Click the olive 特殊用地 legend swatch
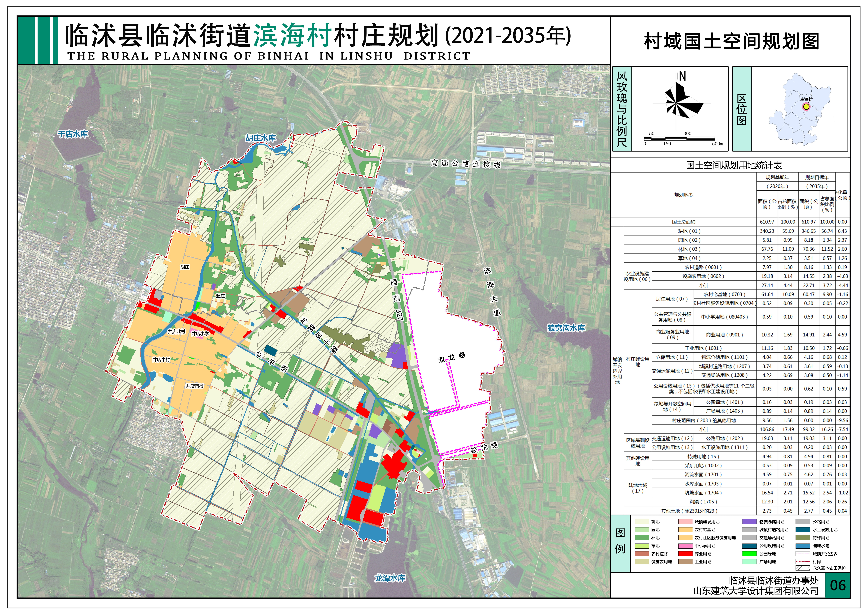The width and height of the screenshot is (868, 614). click(803, 538)
